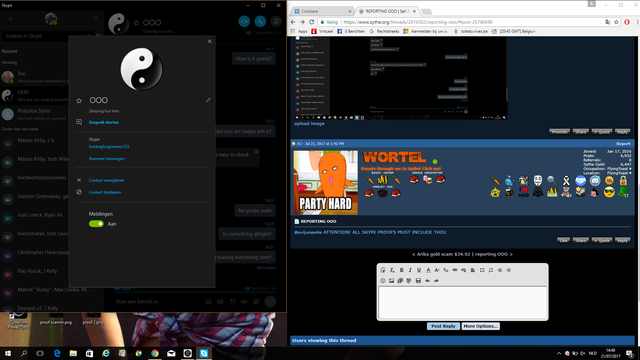The height and width of the screenshot is (360, 640).
Task: Toggle italic formatting in reply editor
Action: coord(410,270)
